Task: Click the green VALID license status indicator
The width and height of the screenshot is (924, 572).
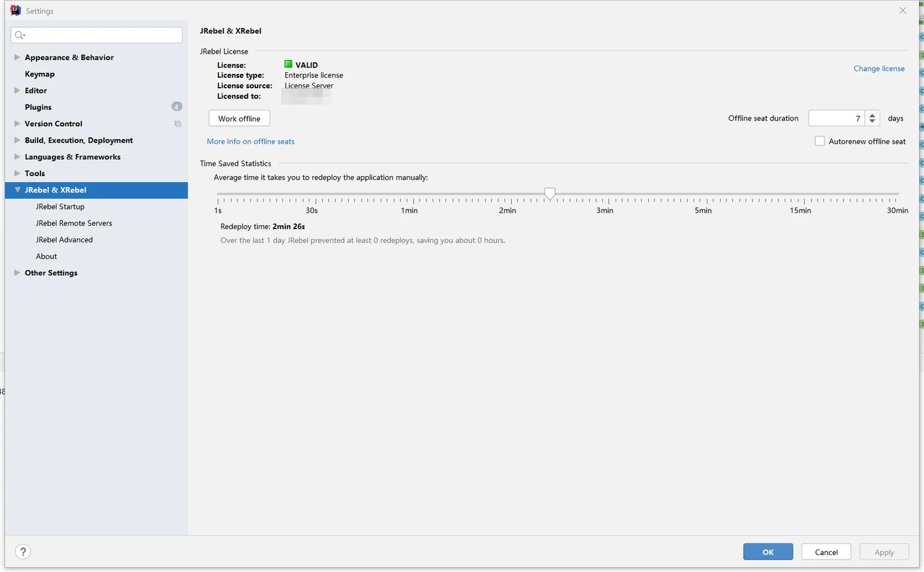Action: 288,65
